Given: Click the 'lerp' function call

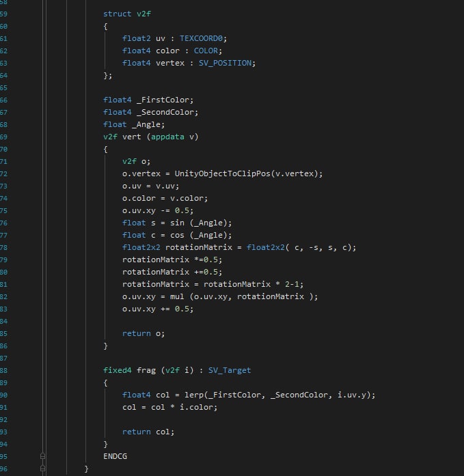Looking at the screenshot, I should coord(194,395).
